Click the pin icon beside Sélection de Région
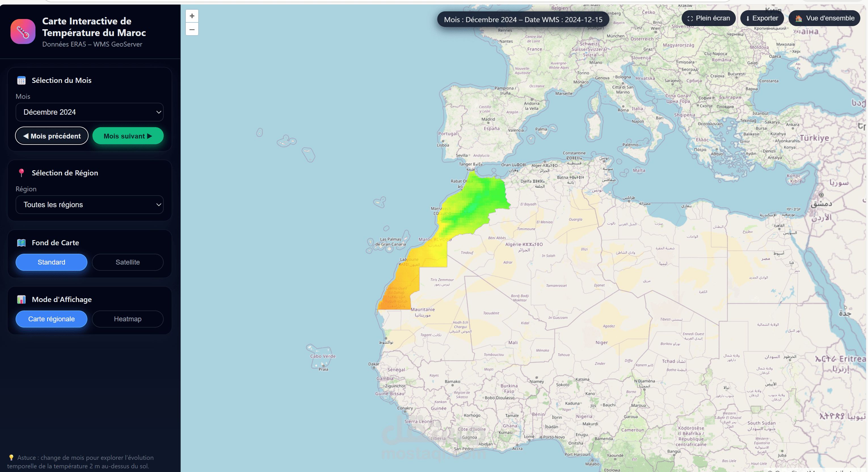The width and height of the screenshot is (868, 472). 21,173
